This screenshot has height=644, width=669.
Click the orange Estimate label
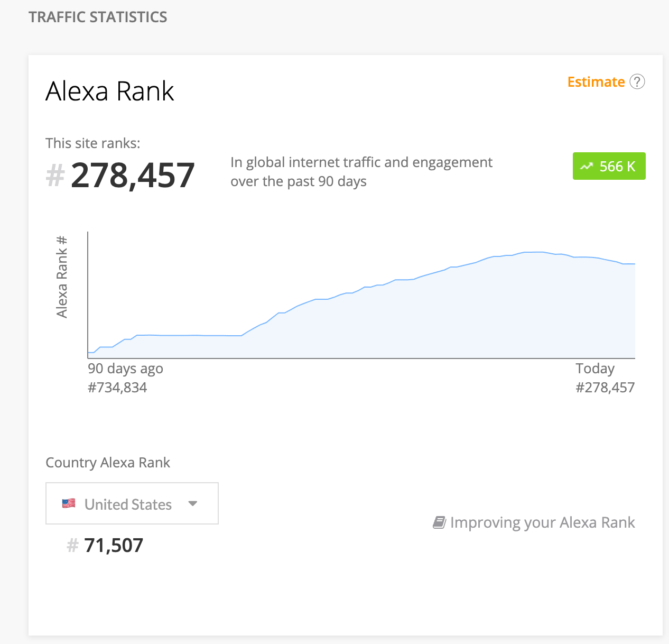pos(596,82)
